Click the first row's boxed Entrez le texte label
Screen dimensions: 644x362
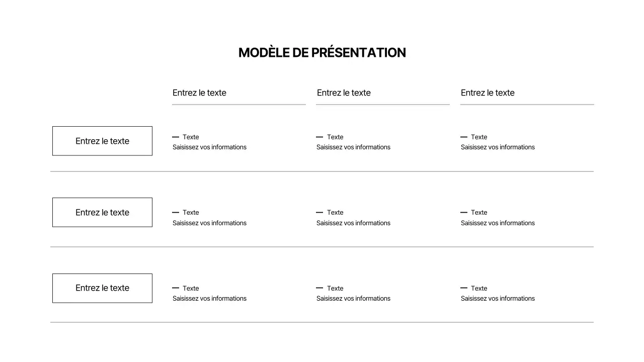tap(102, 141)
